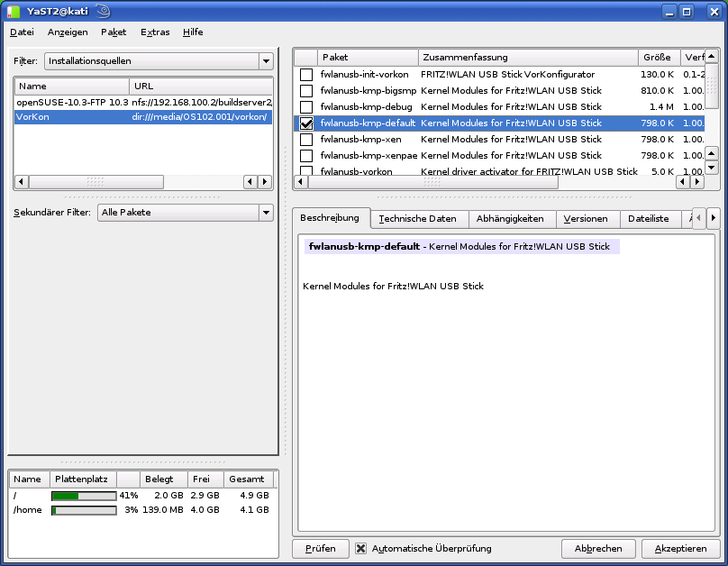This screenshot has width=728, height=566.
Task: Maximize the YaST2 window
Action: (687, 12)
